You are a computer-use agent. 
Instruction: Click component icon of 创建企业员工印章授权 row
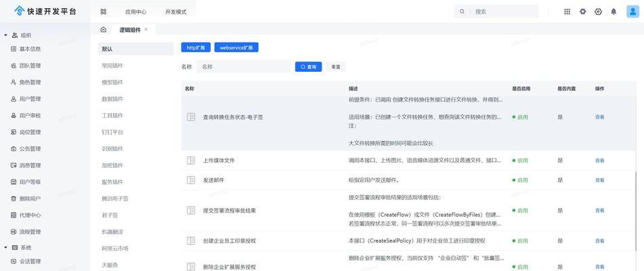click(x=191, y=241)
